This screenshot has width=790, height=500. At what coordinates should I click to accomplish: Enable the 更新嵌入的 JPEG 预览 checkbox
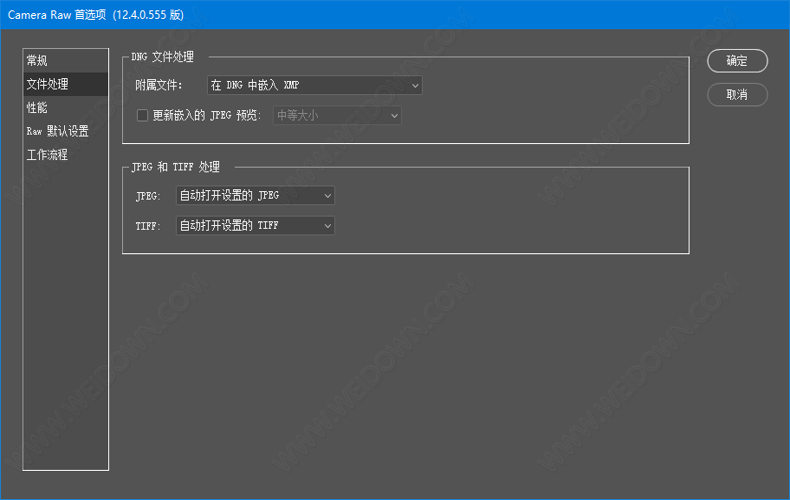[143, 115]
